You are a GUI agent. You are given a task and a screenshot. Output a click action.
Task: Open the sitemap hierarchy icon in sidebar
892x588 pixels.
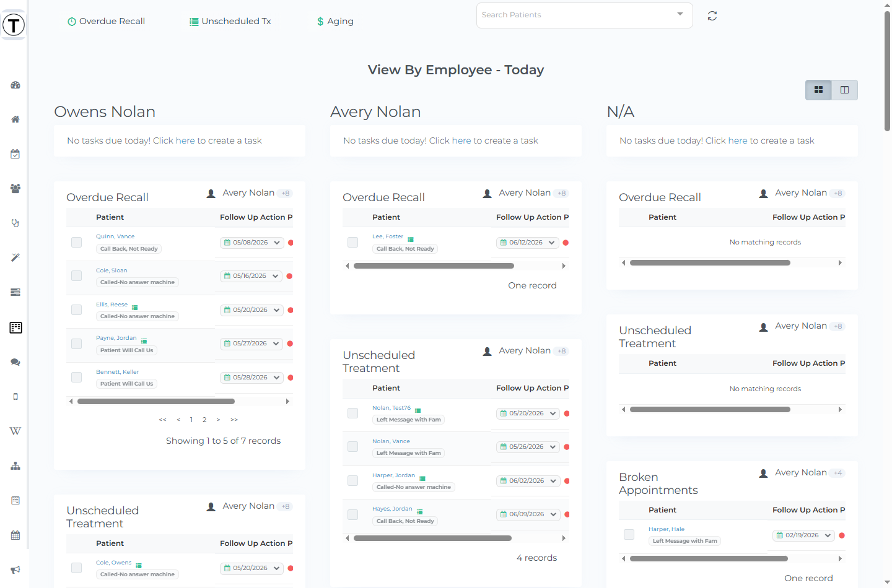point(15,466)
